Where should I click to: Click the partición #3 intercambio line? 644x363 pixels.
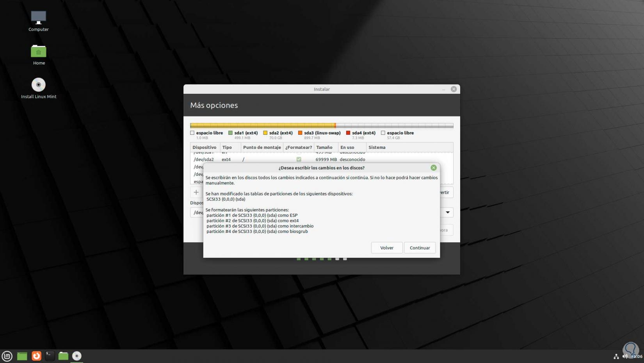pyautogui.click(x=260, y=226)
